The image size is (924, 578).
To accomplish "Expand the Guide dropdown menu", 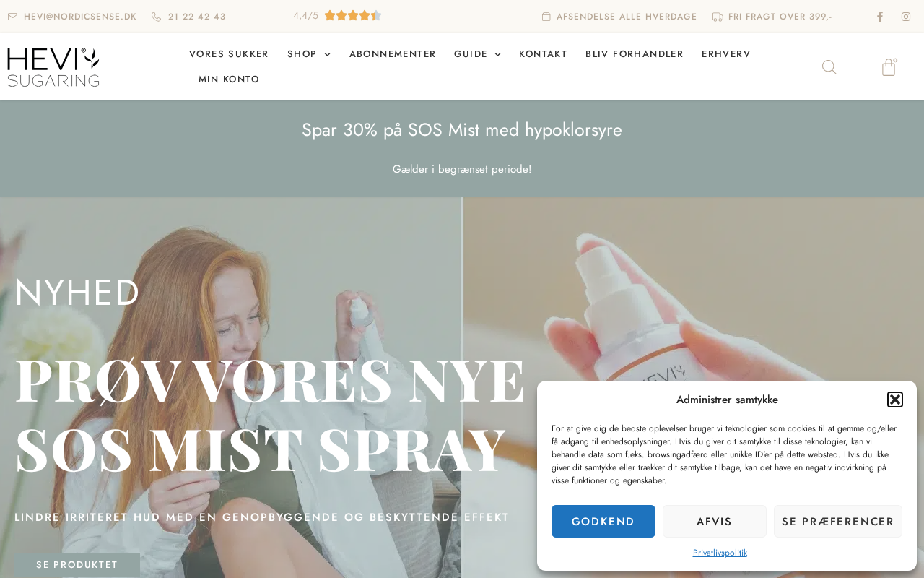I will (477, 54).
